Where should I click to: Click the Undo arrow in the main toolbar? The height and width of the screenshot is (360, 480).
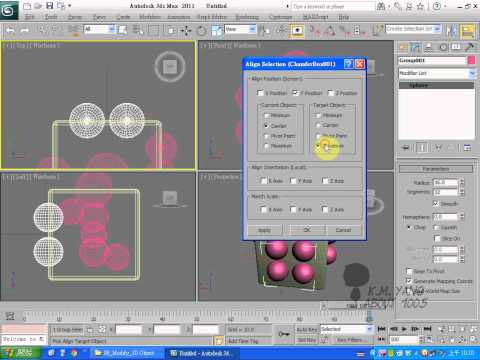click(x=10, y=31)
